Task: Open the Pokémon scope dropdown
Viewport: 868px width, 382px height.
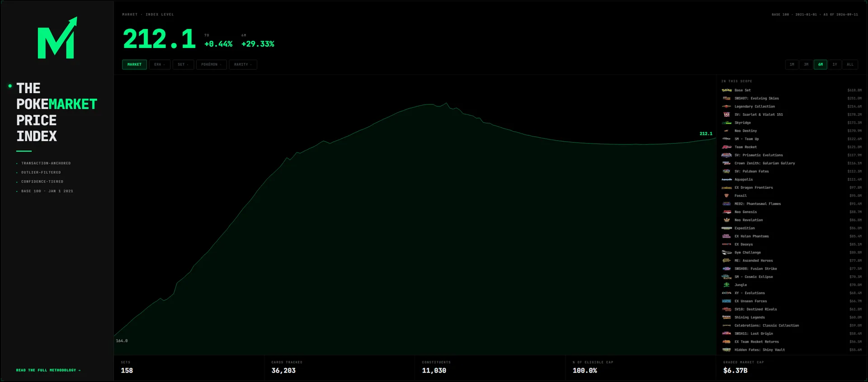Action: point(211,65)
